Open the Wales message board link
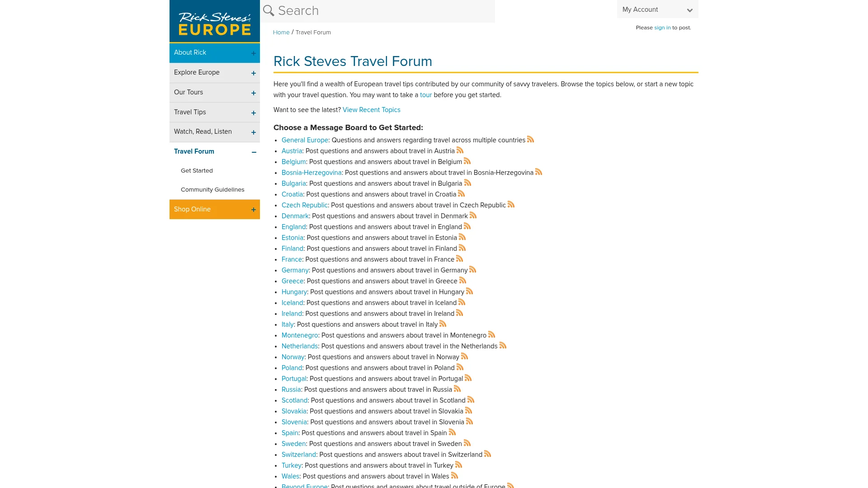 tap(290, 476)
